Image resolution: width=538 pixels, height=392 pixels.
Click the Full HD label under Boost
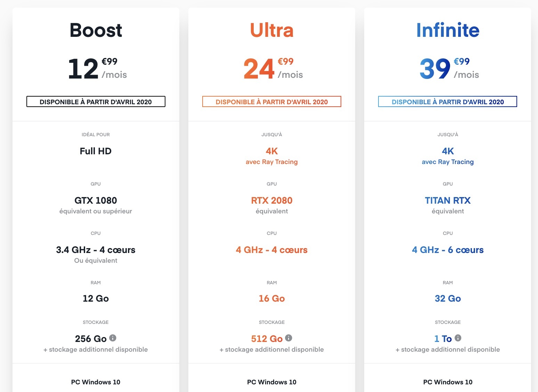point(96,151)
